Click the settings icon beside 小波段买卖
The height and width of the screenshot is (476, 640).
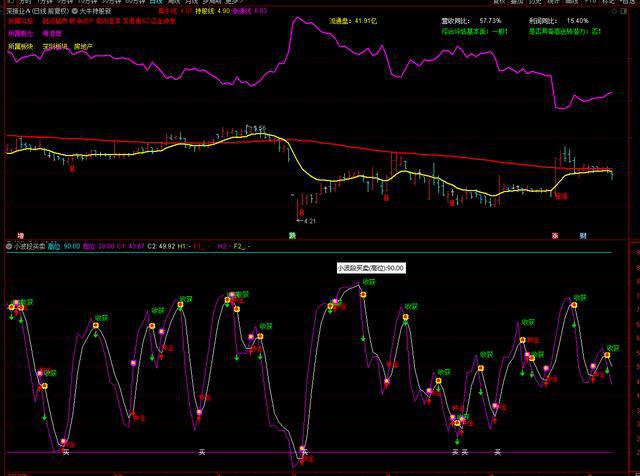(x=8, y=245)
